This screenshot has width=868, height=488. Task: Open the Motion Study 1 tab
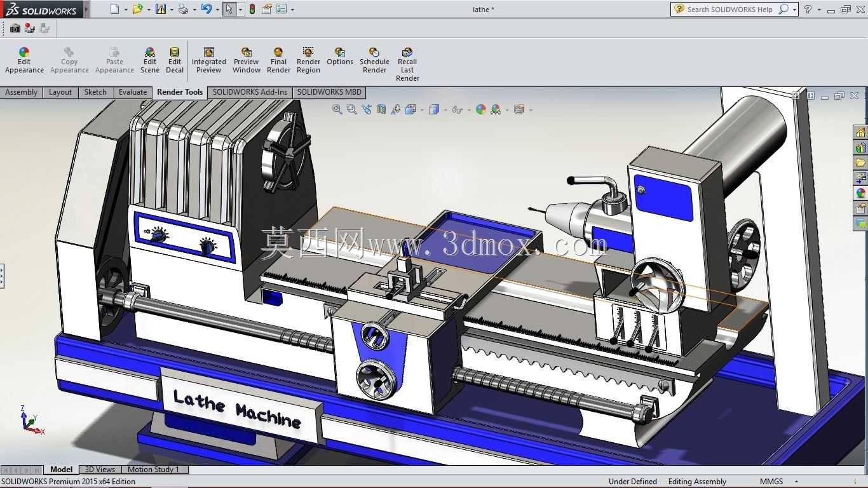pyautogui.click(x=154, y=470)
